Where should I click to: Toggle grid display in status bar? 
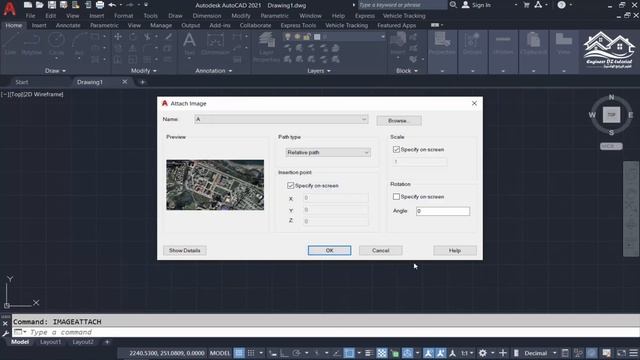pos(239,353)
